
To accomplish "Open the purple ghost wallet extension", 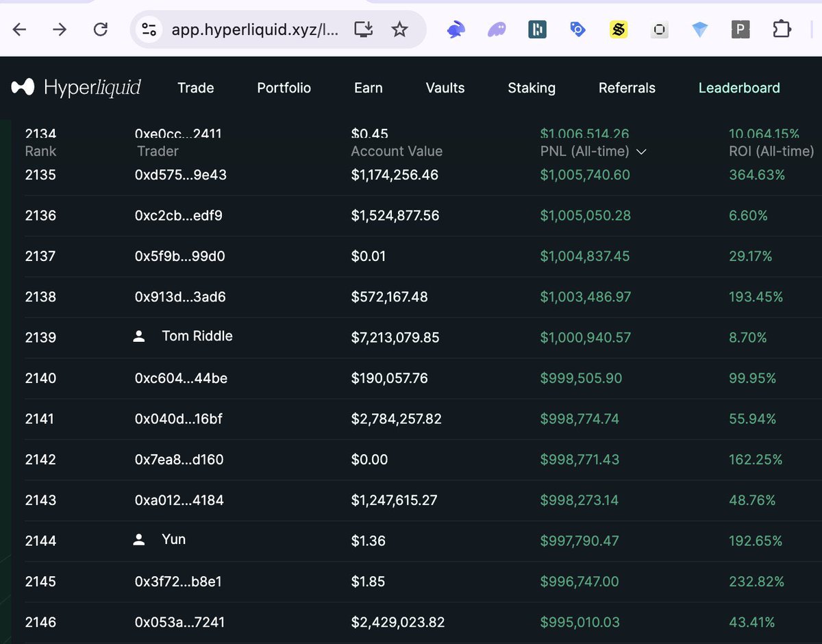I will pos(497,29).
